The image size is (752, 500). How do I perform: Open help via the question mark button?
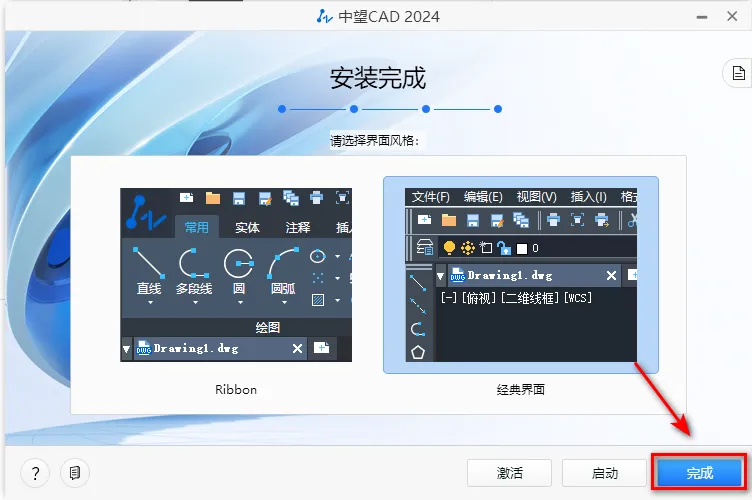pos(35,473)
